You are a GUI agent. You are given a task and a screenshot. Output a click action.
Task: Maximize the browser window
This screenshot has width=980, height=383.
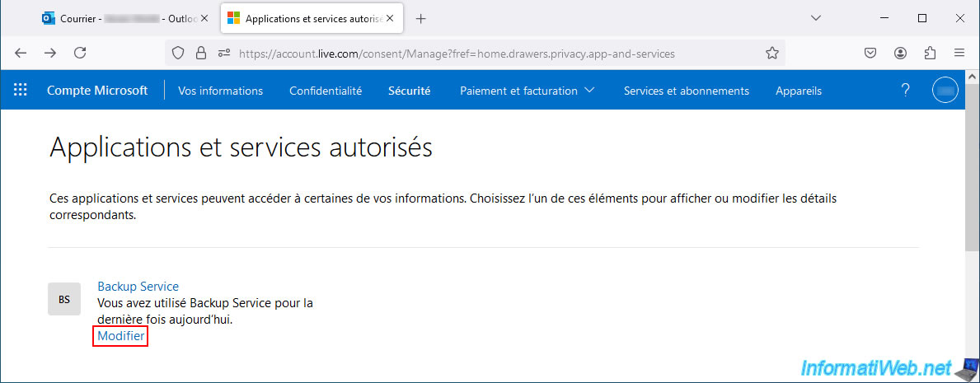922,19
